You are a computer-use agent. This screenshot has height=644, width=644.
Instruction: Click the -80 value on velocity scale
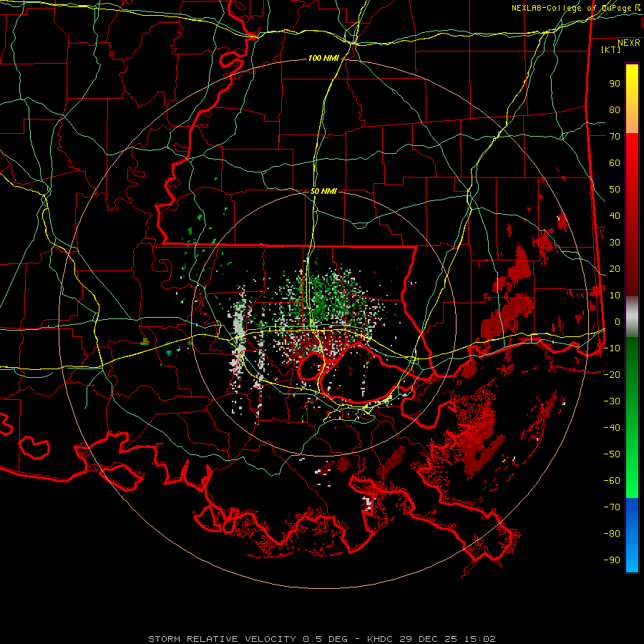612,534
